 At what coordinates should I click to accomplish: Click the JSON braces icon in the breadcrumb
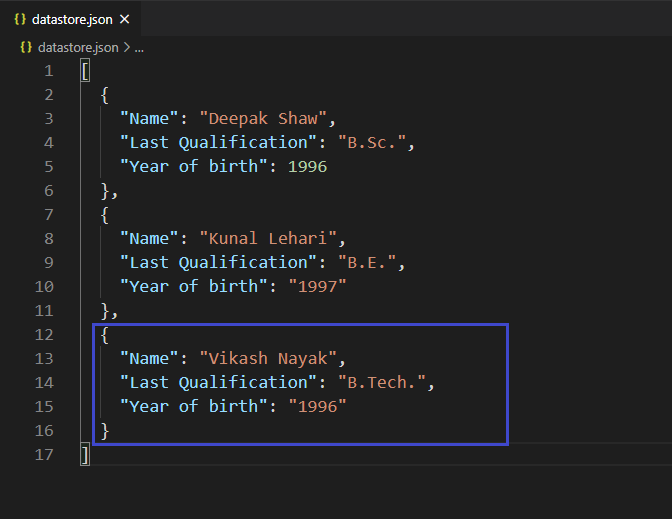(x=25, y=47)
